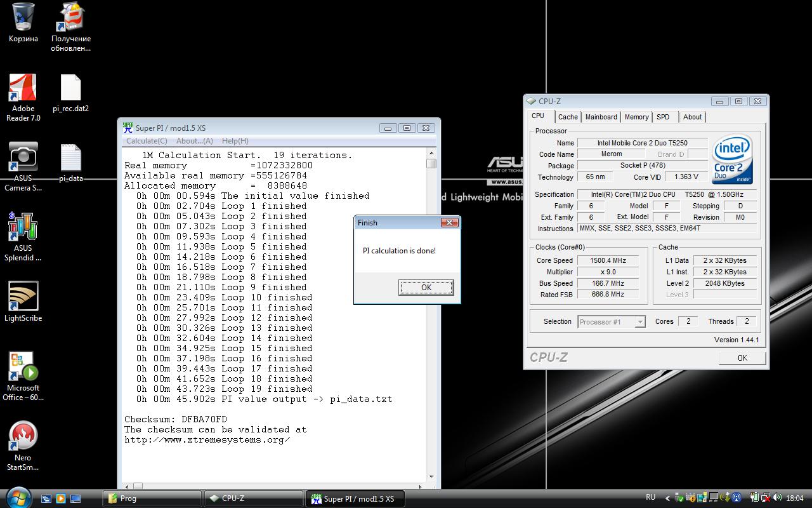Screen dimensions: 812x508
Task: Click the processor Name field in CPU-Z
Action: [642, 143]
